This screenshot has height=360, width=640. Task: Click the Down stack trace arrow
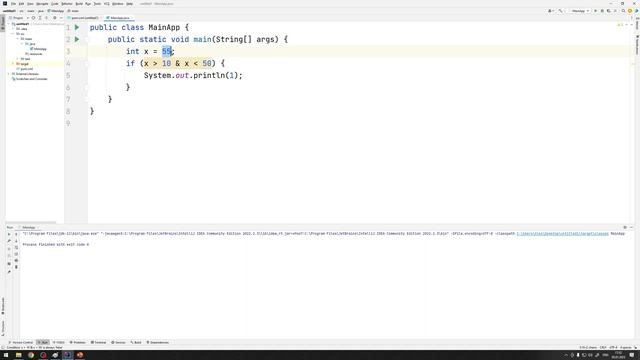click(16, 241)
